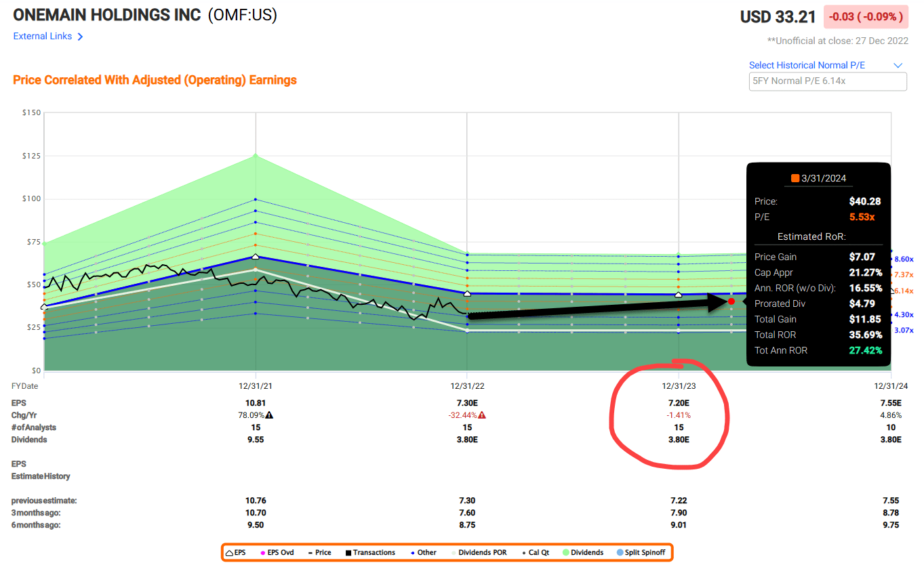Click the tooltip Total ROR value 35.69%
Screen dimensions: 924x569
point(866,335)
